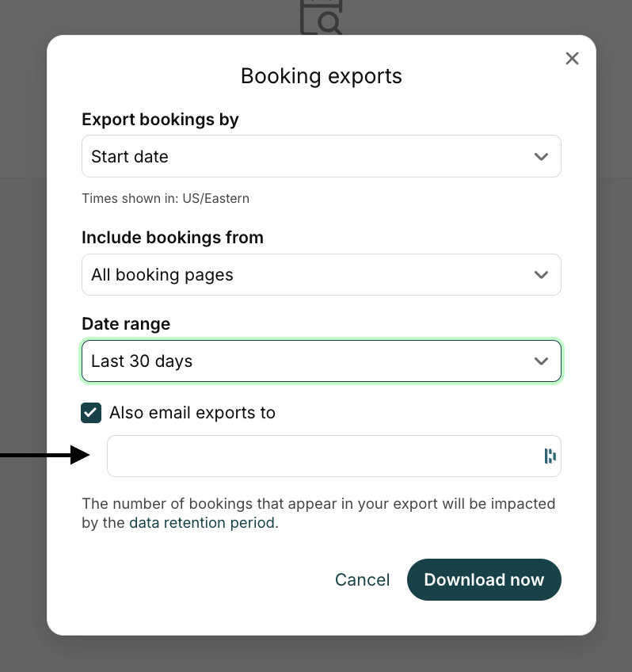Click the chevron arrow beside All booking pages
632x672 pixels.
tap(541, 275)
